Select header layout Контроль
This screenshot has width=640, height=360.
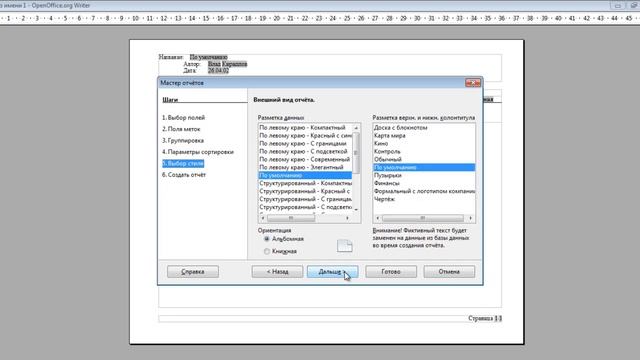click(x=424, y=151)
